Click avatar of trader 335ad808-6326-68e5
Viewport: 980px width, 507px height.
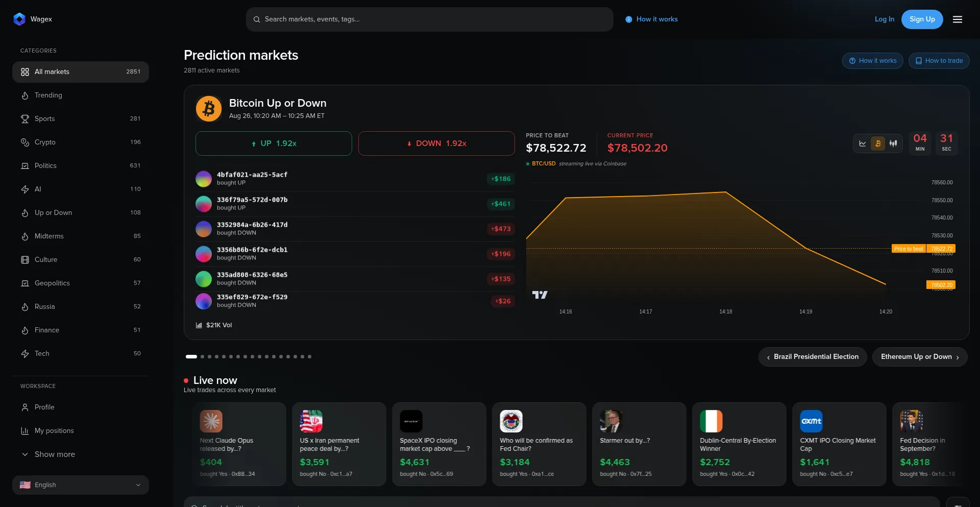[204, 279]
